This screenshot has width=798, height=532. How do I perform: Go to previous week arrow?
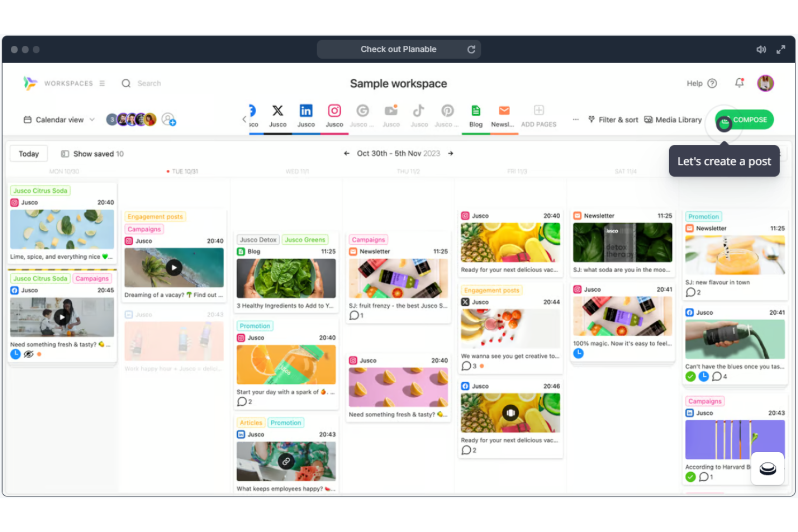pos(347,154)
